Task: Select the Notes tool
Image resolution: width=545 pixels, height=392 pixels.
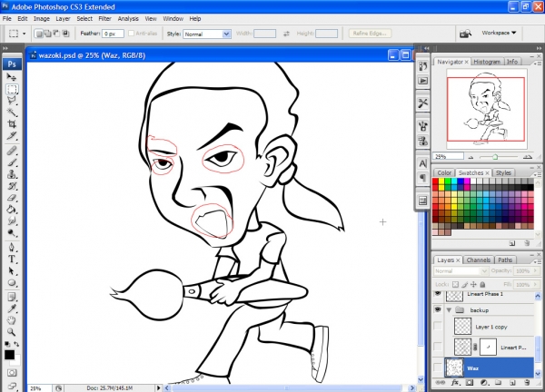Action: [12, 297]
